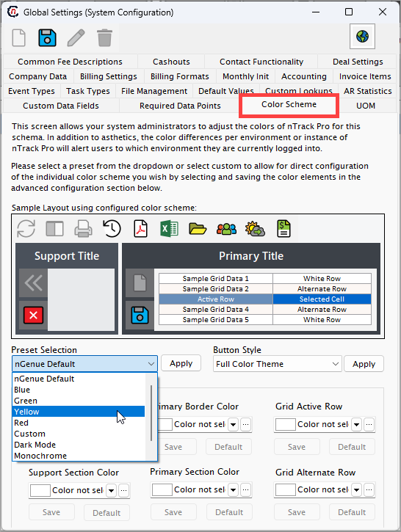The image size is (401, 532).
Task: Click Apply next to Preset Selection
Action: 181,363
